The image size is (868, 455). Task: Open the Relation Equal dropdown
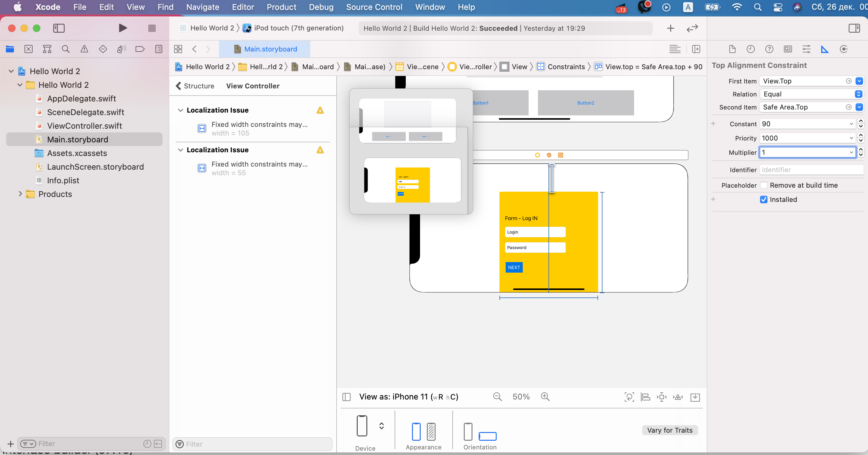point(859,94)
